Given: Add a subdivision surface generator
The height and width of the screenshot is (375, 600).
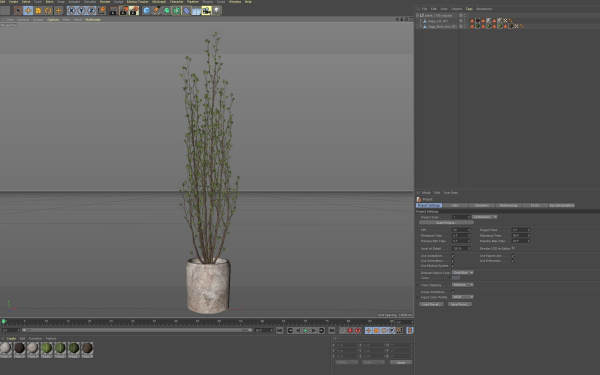Looking at the screenshot, I should pos(166,11).
